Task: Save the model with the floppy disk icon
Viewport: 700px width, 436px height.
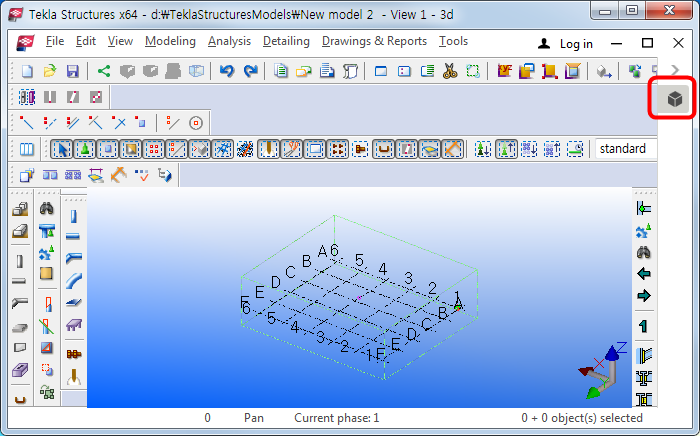Action: [72, 71]
